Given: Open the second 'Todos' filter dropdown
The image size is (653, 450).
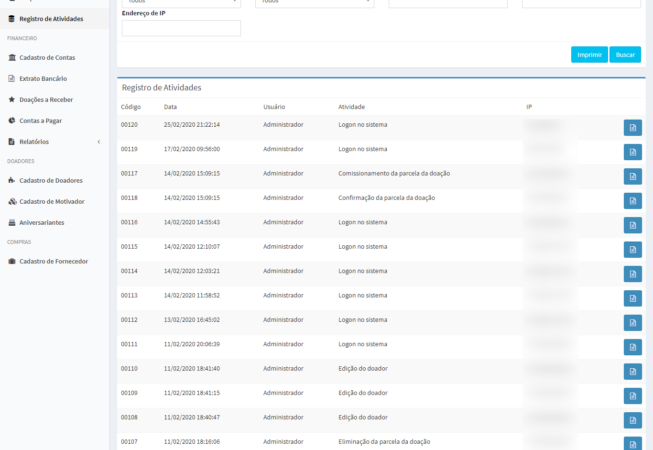Looking at the screenshot, I should click(x=315, y=2).
